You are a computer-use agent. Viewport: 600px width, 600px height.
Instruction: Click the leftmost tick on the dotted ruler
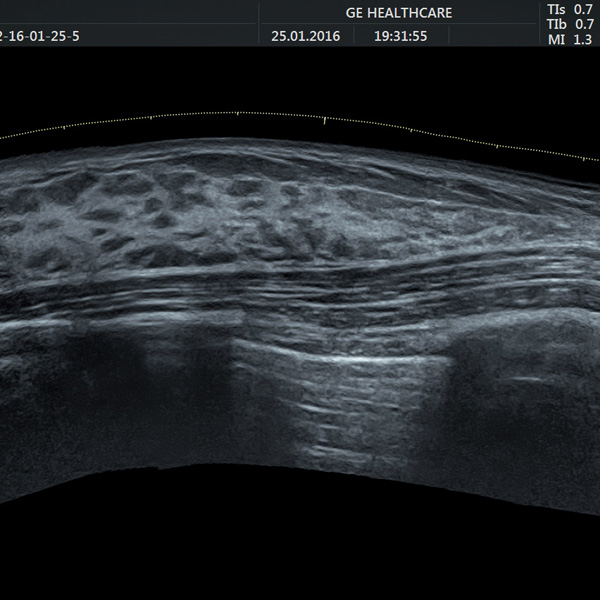click(x=64, y=127)
